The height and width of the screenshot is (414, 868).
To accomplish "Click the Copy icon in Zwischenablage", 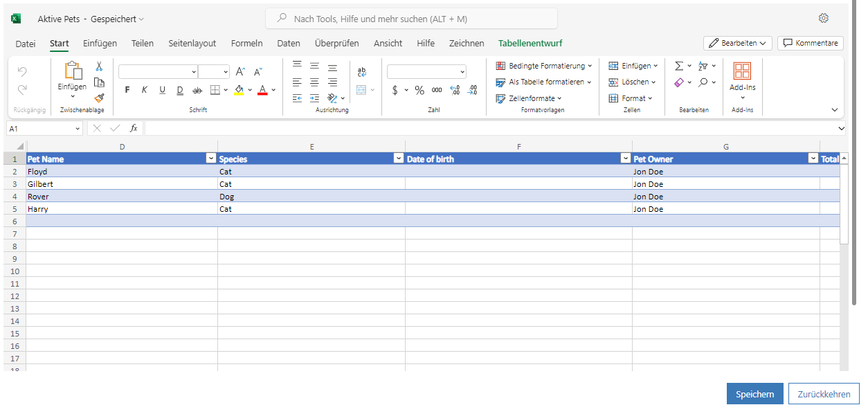I will (x=99, y=82).
